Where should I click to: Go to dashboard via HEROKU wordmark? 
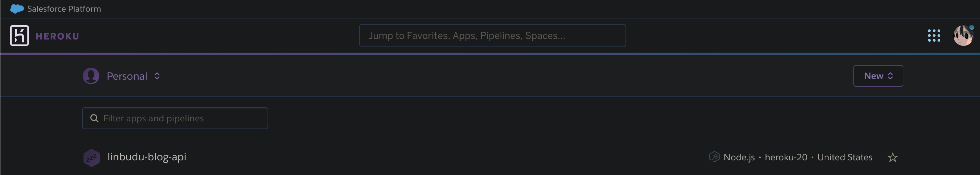(57, 36)
